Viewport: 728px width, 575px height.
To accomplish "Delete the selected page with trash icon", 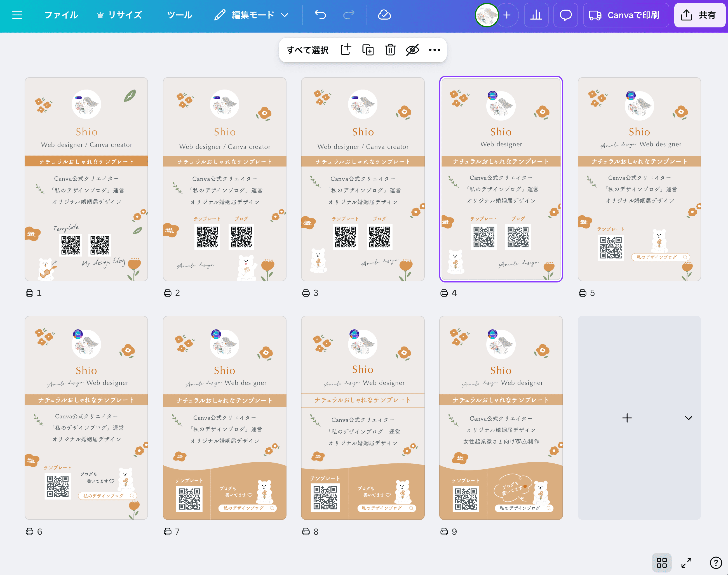I will [x=390, y=50].
